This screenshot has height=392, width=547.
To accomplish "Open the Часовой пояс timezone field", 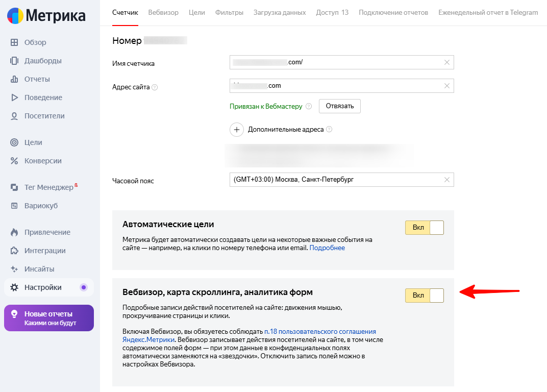I will coord(337,180).
